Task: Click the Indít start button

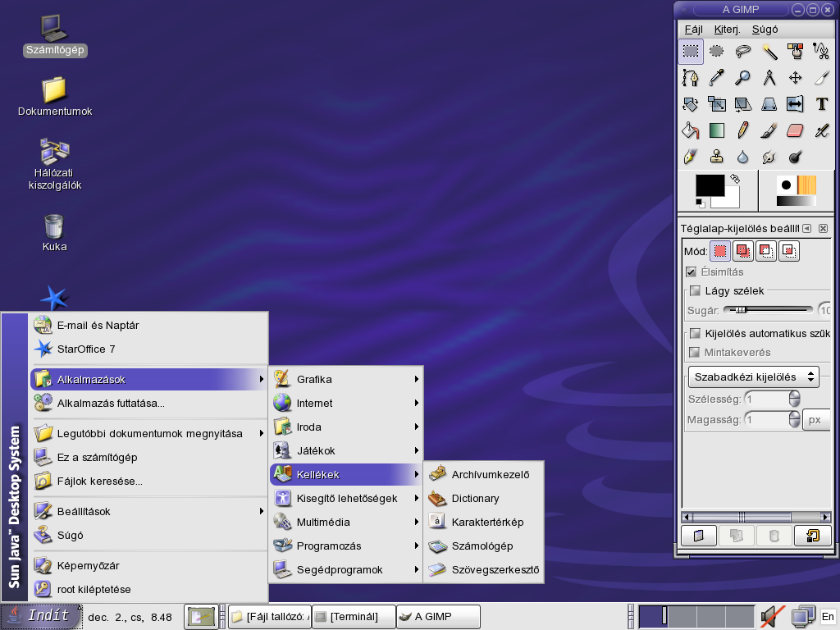Action: 41,616
